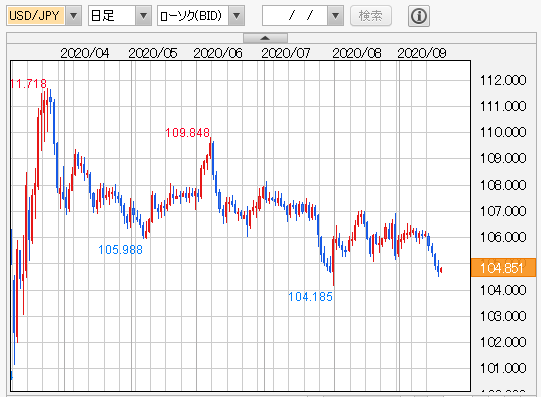Click the 103.000 price axis label
This screenshot has height=397, width=541.
(503, 316)
